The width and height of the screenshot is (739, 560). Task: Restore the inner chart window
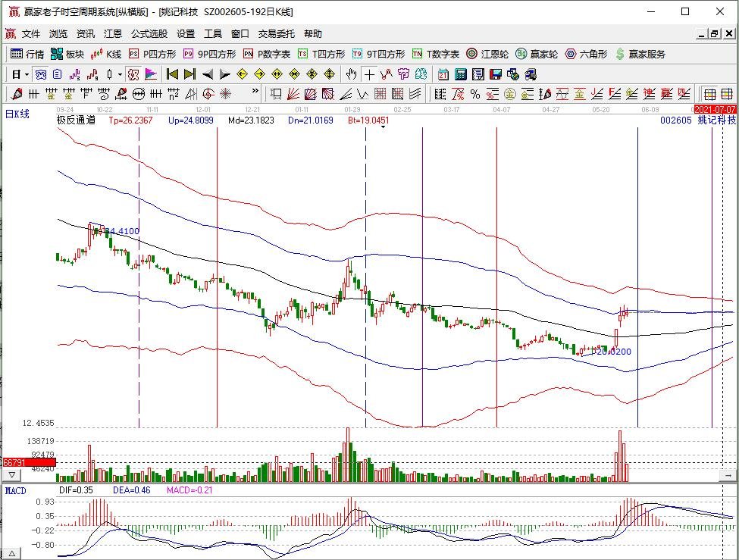coord(715,34)
